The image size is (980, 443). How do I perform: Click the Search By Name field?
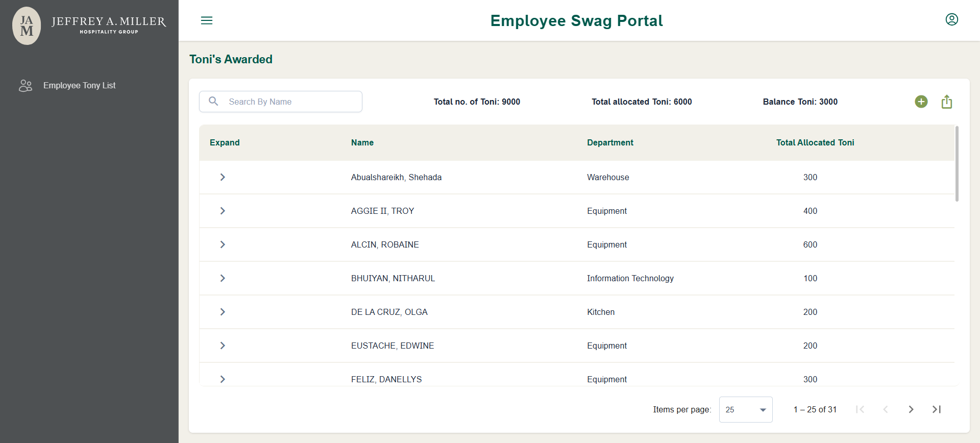coord(281,102)
